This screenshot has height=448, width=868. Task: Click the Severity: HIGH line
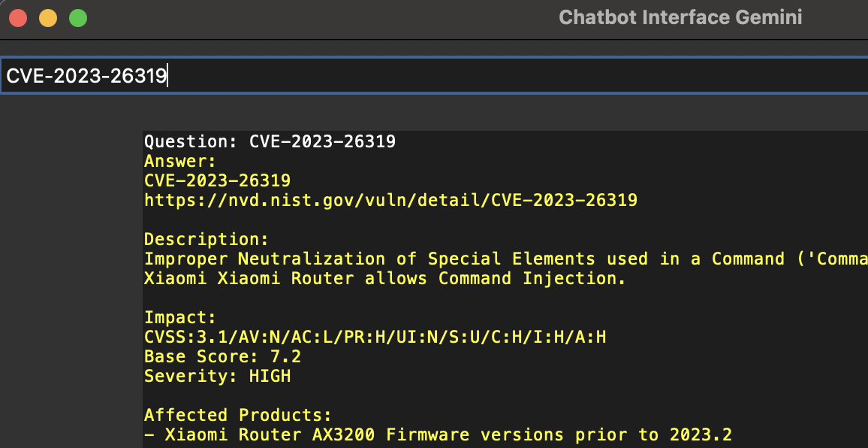click(217, 376)
